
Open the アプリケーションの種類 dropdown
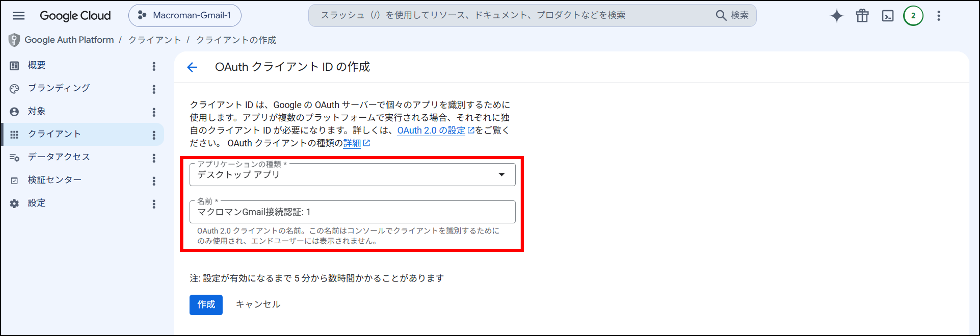click(x=352, y=174)
